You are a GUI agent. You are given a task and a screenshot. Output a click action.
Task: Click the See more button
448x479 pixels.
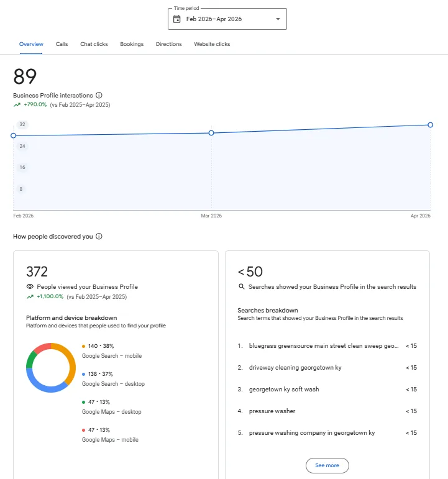(x=327, y=465)
